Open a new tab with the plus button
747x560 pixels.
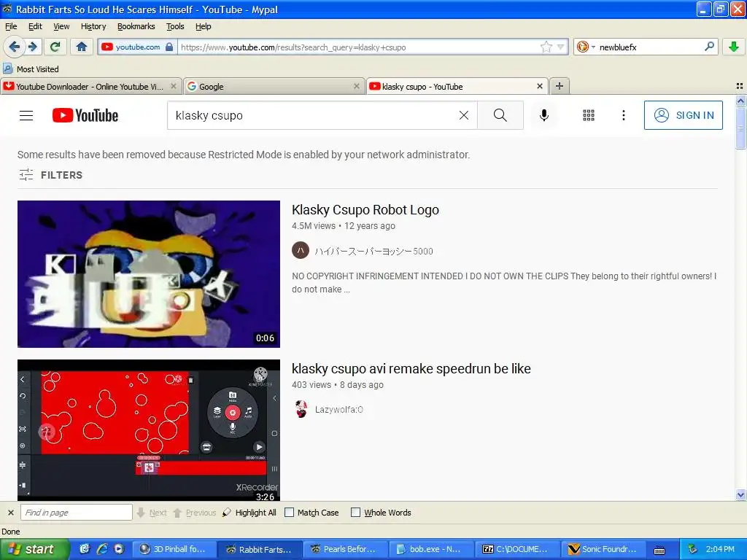(560, 86)
